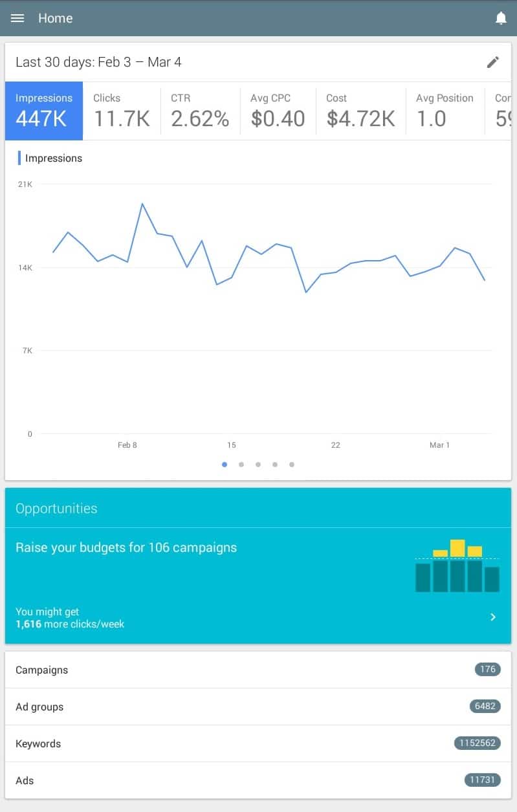
Task: Switch chart to CTR metric
Action: (200, 111)
